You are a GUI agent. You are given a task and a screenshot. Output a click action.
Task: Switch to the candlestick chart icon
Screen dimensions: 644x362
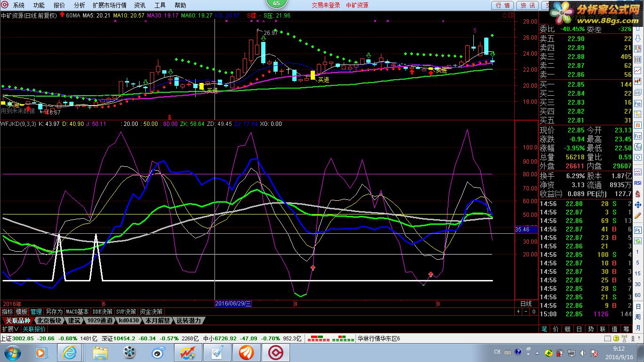pyautogui.click(x=638, y=81)
